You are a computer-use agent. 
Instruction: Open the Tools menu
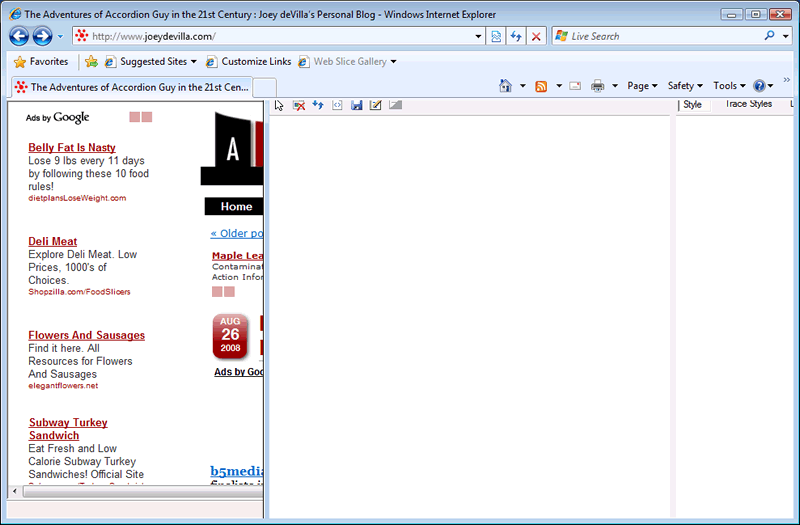[x=729, y=86]
